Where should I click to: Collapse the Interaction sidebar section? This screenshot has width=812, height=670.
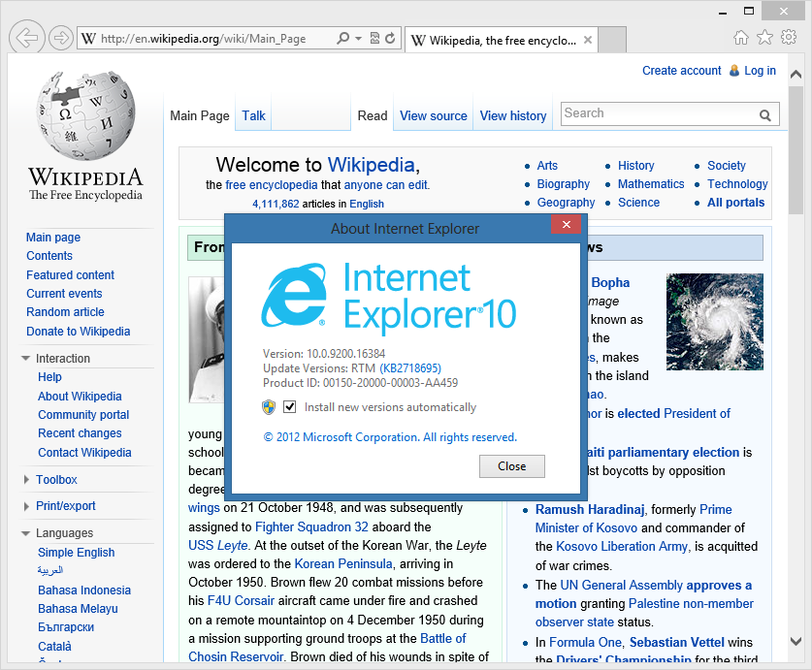coord(26,359)
